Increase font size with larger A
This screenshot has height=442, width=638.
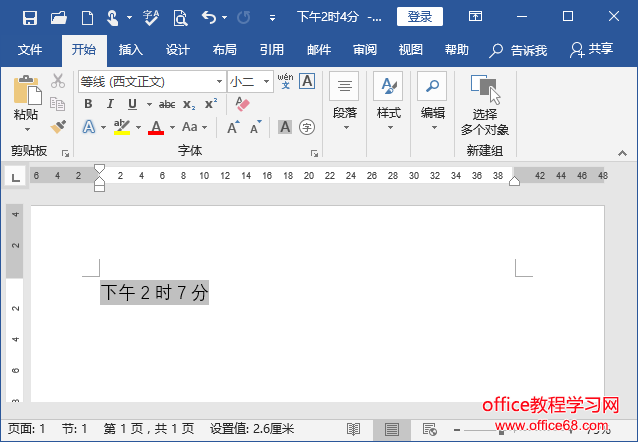point(234,127)
